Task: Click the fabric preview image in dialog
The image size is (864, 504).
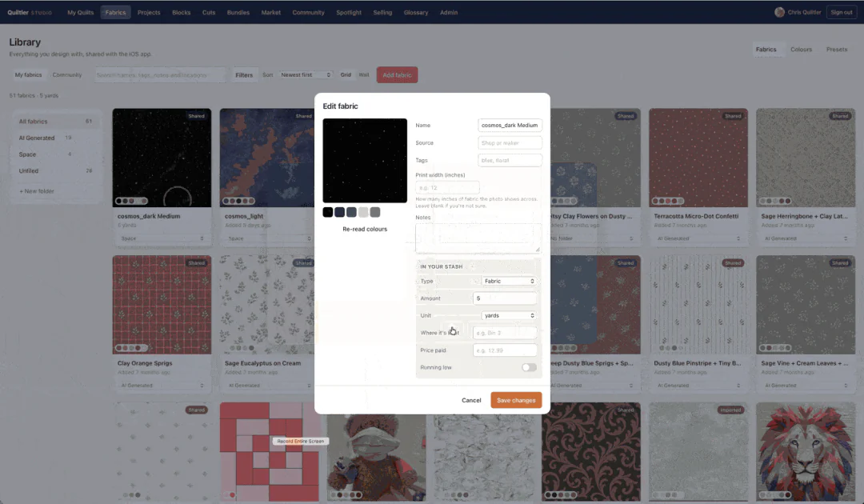Action: pyautogui.click(x=365, y=160)
